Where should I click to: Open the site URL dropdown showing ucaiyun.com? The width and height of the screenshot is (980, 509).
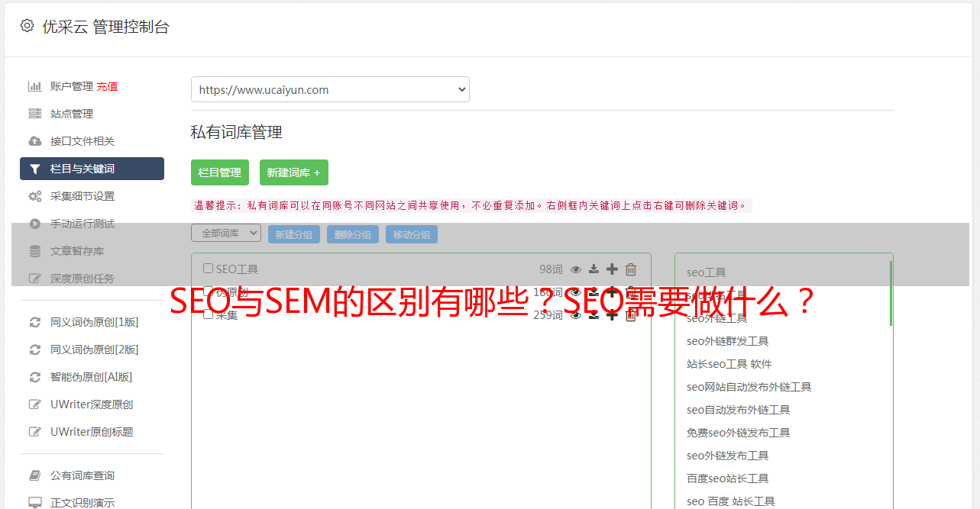point(330,89)
